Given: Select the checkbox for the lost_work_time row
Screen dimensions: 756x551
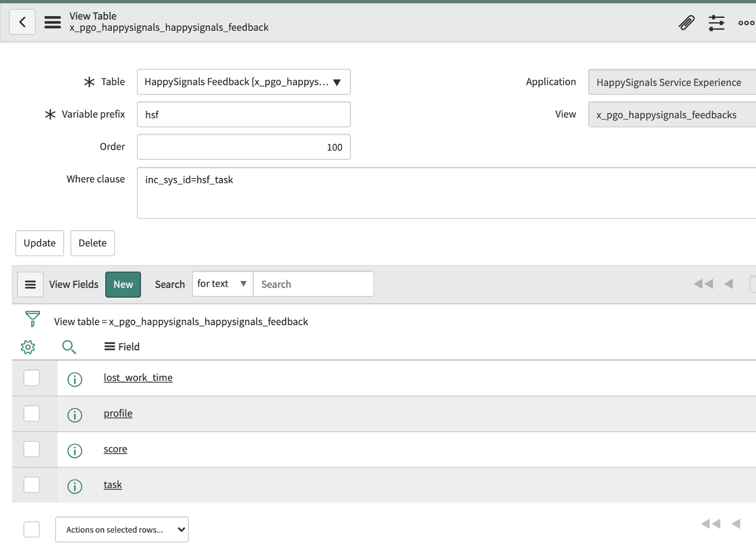Looking at the screenshot, I should 32,378.
